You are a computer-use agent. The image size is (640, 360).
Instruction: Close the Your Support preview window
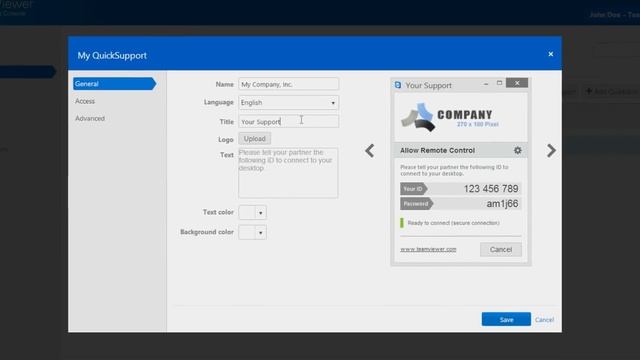(517, 83)
